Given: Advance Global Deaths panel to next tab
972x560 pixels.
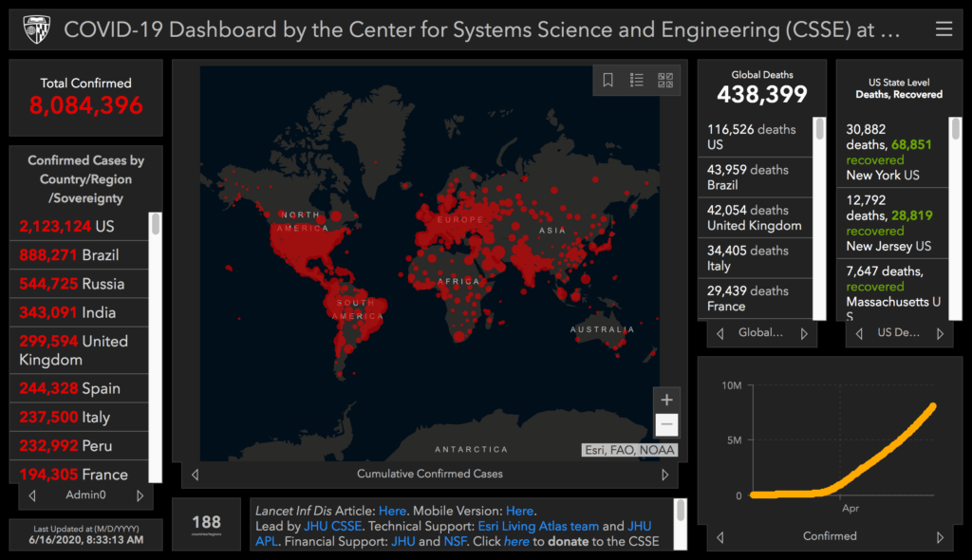Looking at the screenshot, I should coord(804,333).
